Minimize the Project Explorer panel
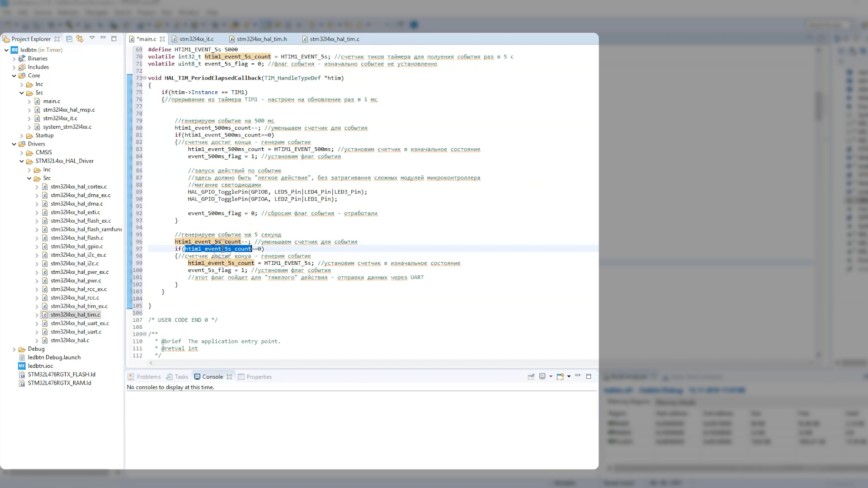 coord(103,38)
